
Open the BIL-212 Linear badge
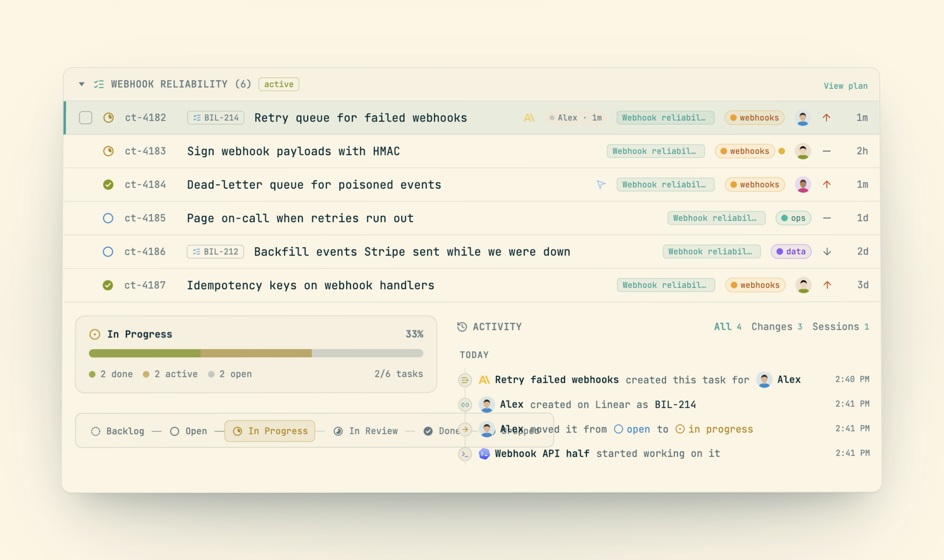tap(215, 252)
